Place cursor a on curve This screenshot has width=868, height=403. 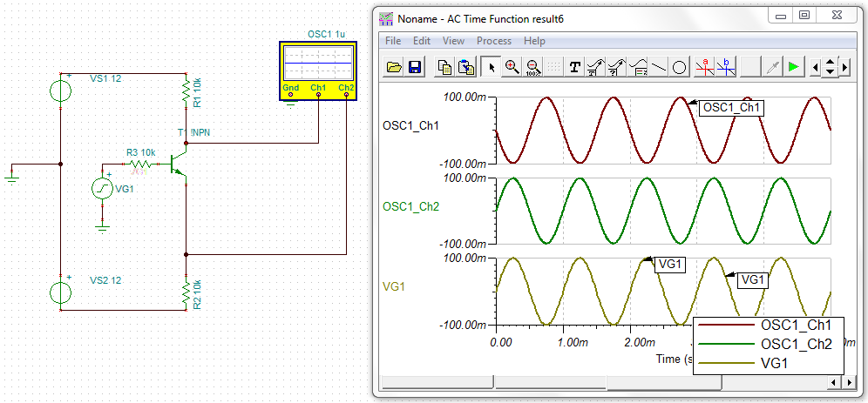(705, 67)
